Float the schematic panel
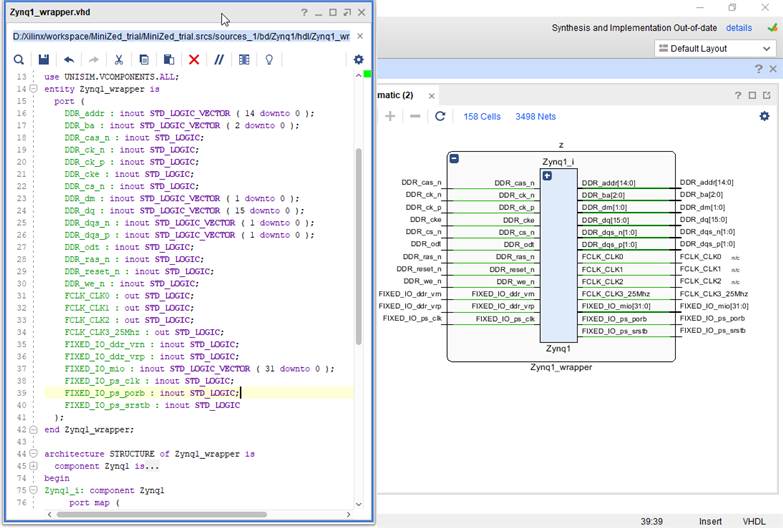 (767, 95)
